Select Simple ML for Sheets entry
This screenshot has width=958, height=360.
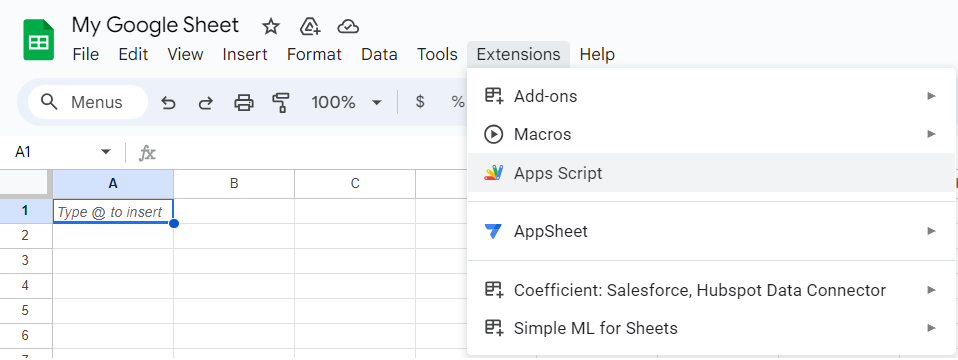click(711, 328)
